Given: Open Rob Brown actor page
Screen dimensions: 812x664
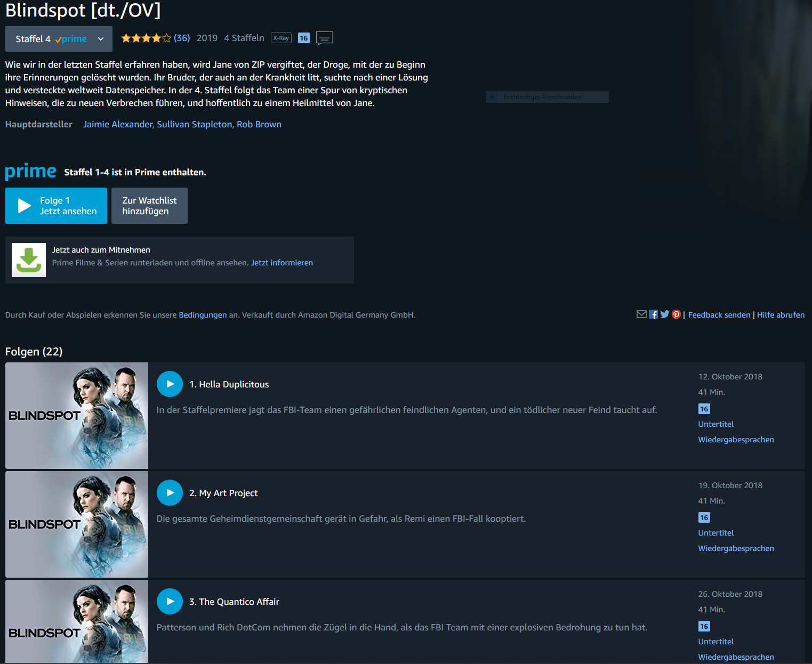Looking at the screenshot, I should click(x=259, y=124).
